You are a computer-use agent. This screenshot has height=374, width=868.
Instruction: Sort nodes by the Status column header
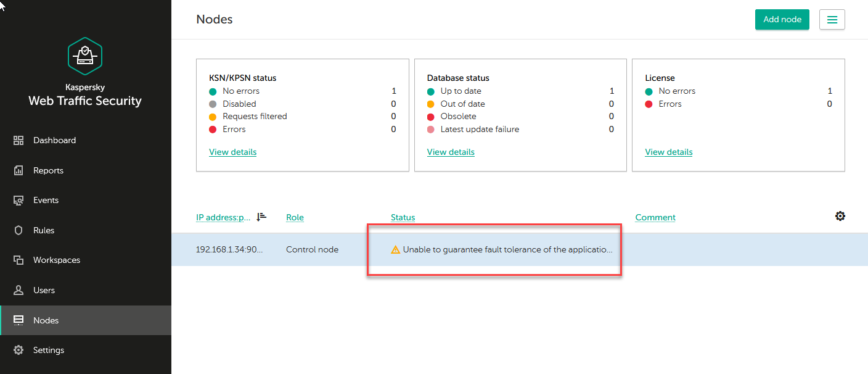pyautogui.click(x=403, y=217)
